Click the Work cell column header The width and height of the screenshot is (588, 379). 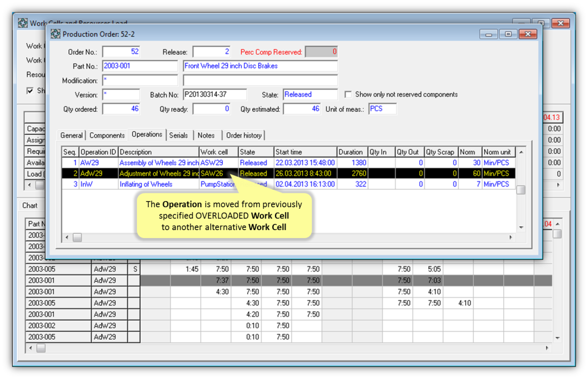[x=218, y=152]
